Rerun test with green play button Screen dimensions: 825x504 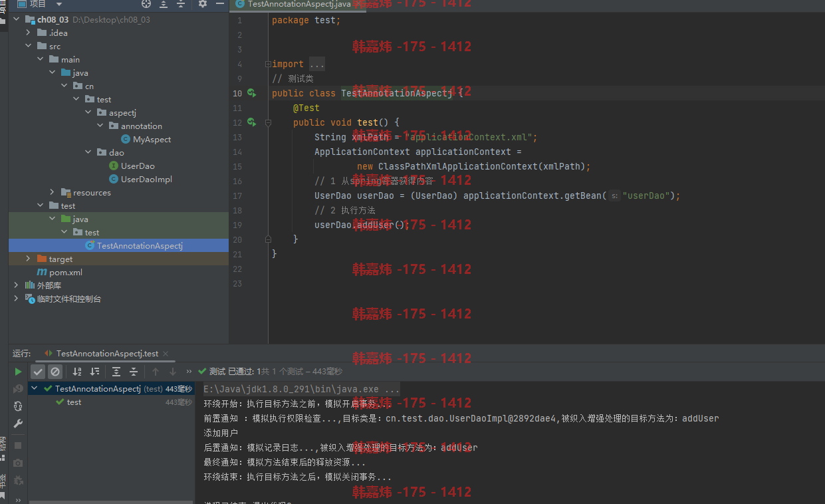pyautogui.click(x=18, y=372)
